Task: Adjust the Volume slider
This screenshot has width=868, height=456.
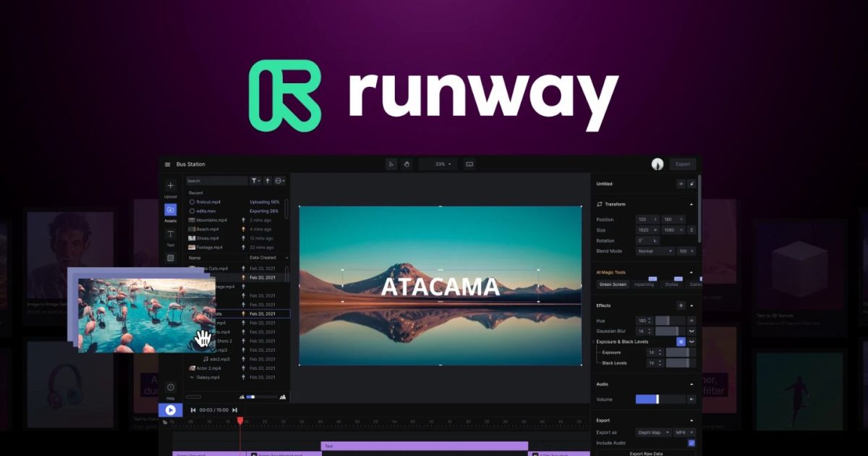Action: click(657, 399)
